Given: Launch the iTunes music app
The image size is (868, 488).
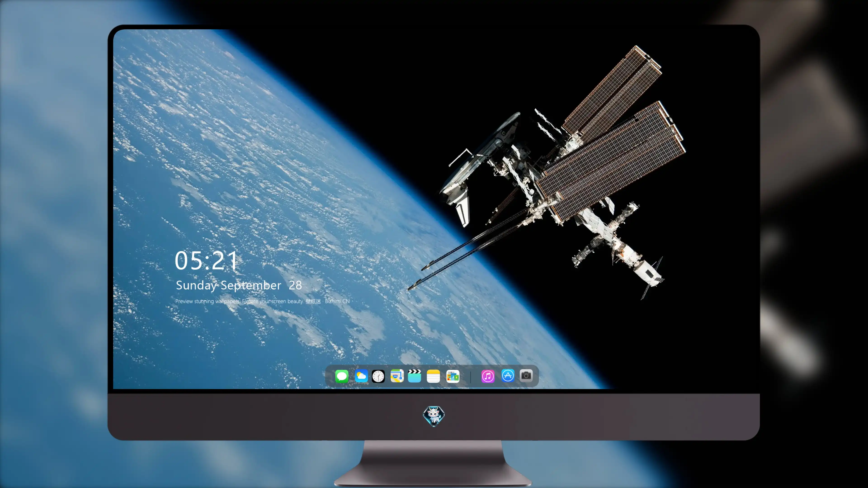Looking at the screenshot, I should [x=488, y=376].
